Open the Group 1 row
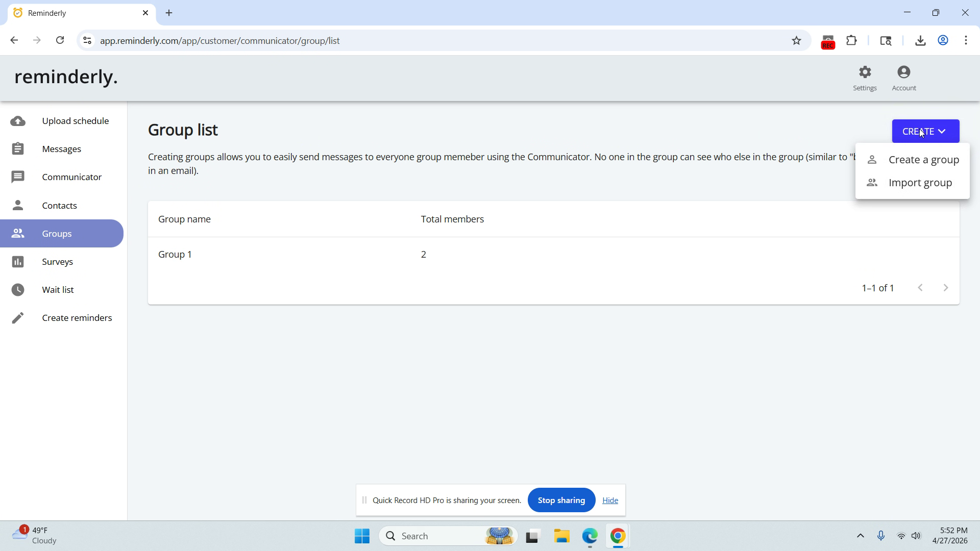The height and width of the screenshot is (551, 980). 554,255
